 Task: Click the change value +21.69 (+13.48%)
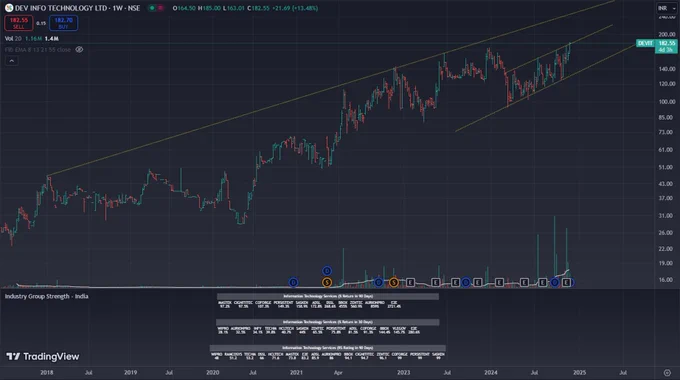point(295,8)
